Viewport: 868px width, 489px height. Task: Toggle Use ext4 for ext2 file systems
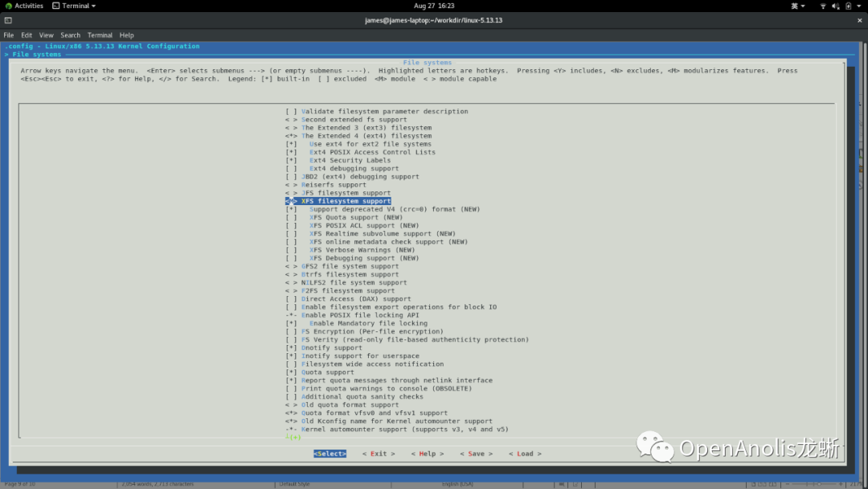coord(358,144)
